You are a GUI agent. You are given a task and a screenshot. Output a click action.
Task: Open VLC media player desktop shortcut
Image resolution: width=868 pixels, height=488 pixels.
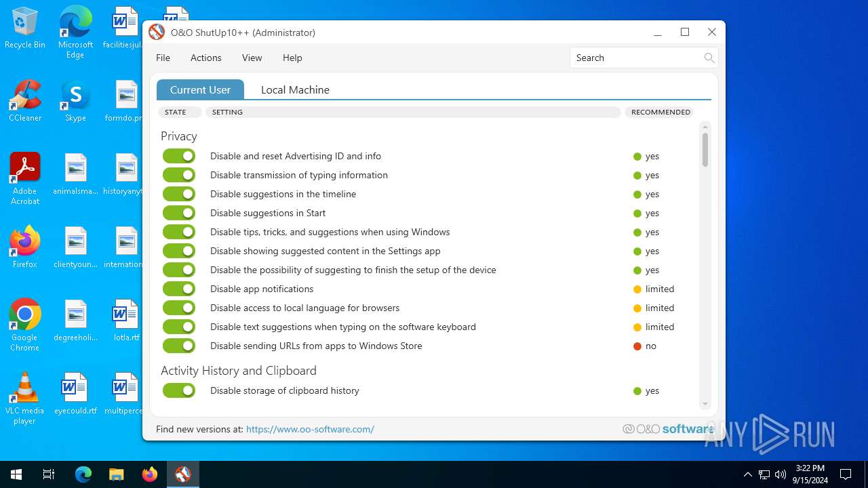click(25, 399)
